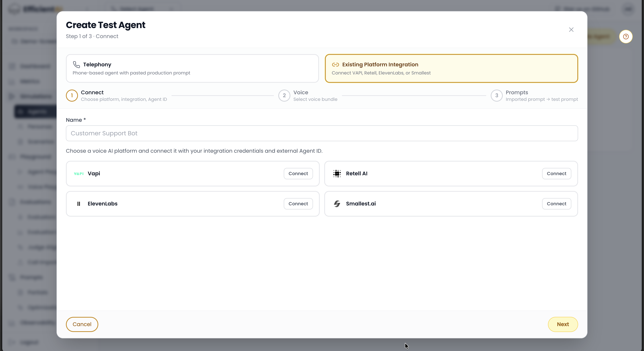
Task: Click the Smallest.ai platform name
Action: tap(361, 204)
